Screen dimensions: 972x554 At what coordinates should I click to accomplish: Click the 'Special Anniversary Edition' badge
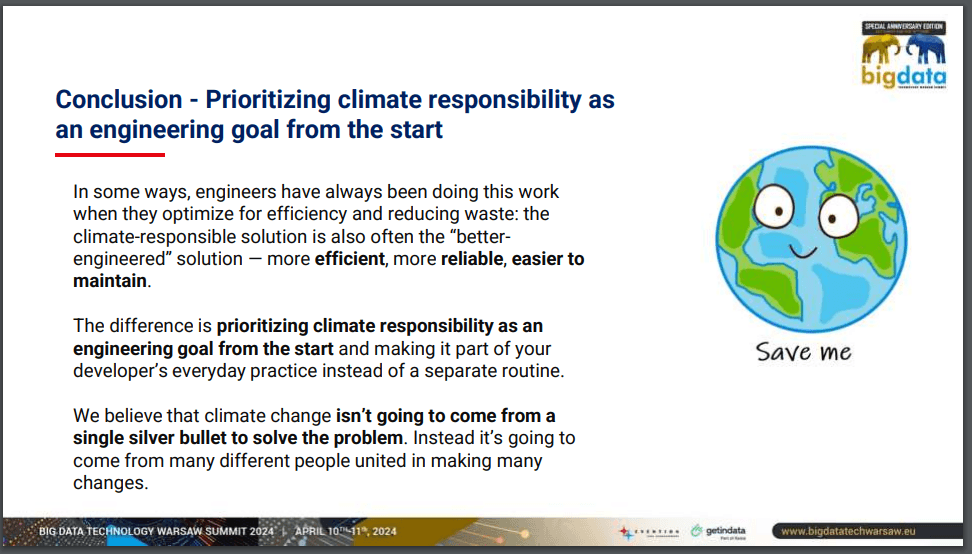click(904, 27)
